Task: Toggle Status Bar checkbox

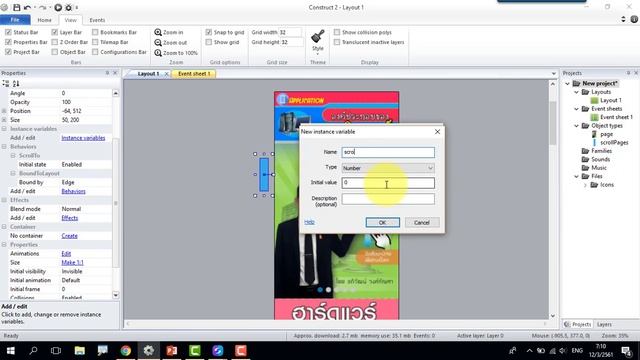Action: pos(8,32)
